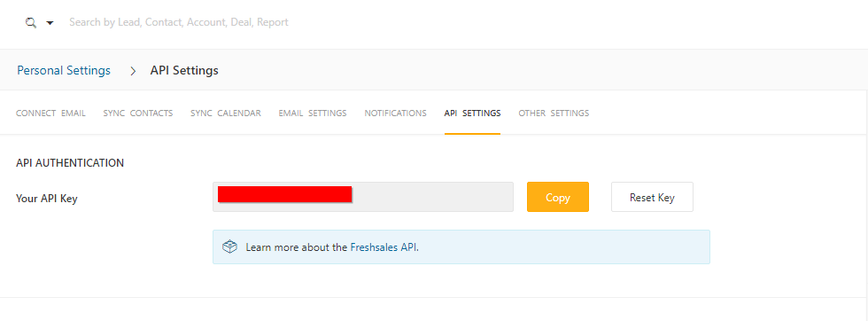This screenshot has width=868, height=321.
Task: Select the active API Settings tab
Action: point(472,114)
